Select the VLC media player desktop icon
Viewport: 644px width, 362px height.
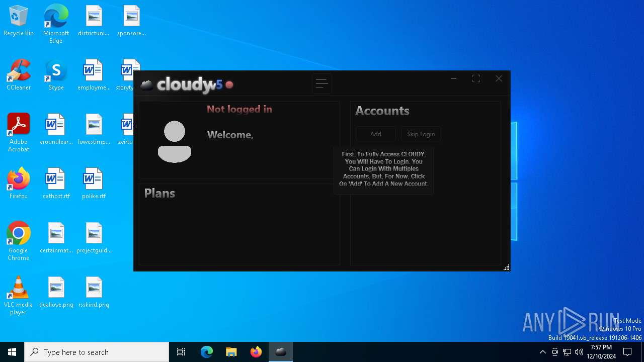click(19, 296)
